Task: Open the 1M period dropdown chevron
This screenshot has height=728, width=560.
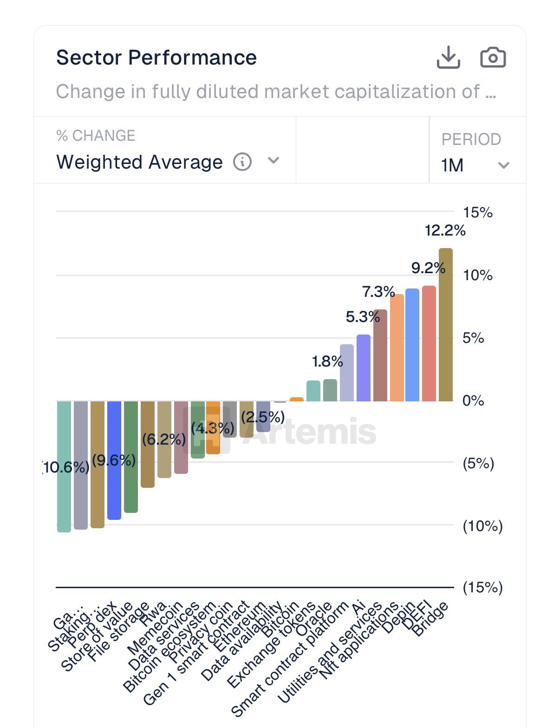Action: [x=504, y=165]
